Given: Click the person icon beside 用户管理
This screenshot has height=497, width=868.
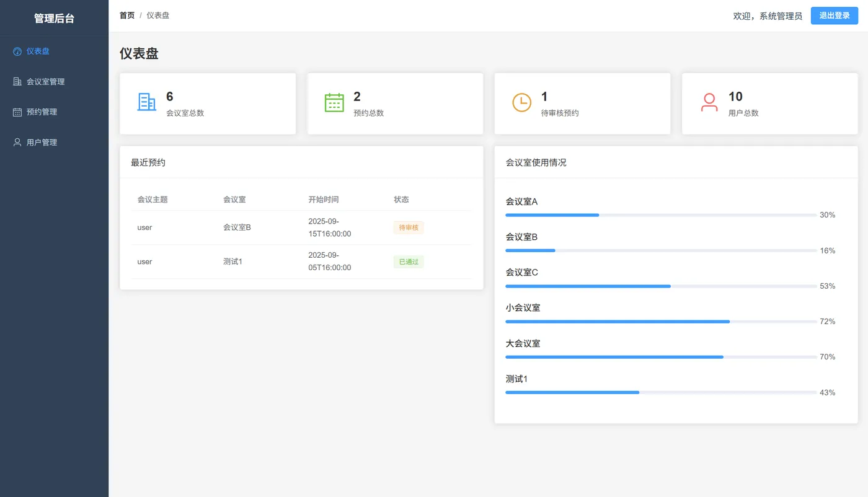Looking at the screenshot, I should coord(17,143).
